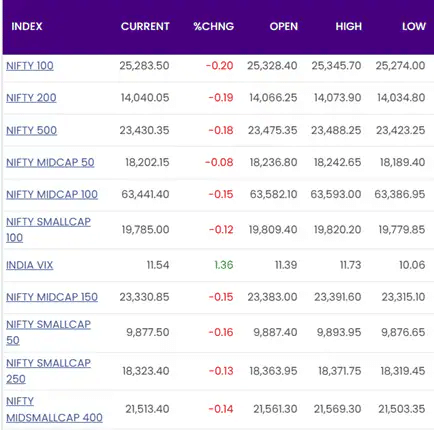Viewport: 434px width, 430px height.
Task: Select the INDIA VIX 1.36 percent change
Action: coord(224,265)
